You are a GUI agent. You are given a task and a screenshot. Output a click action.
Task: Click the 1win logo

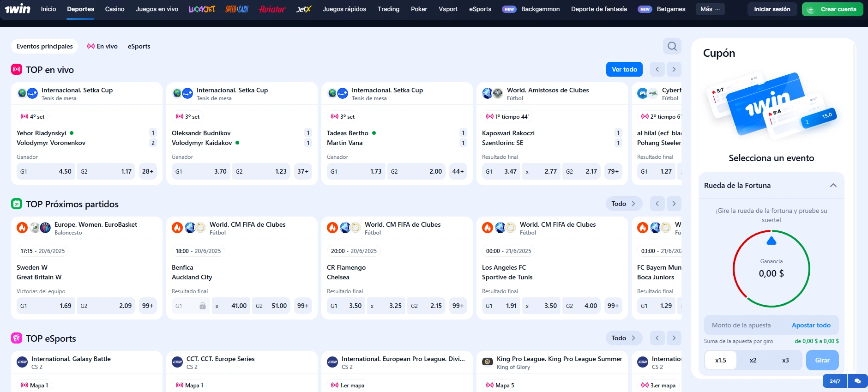pyautogui.click(x=18, y=9)
